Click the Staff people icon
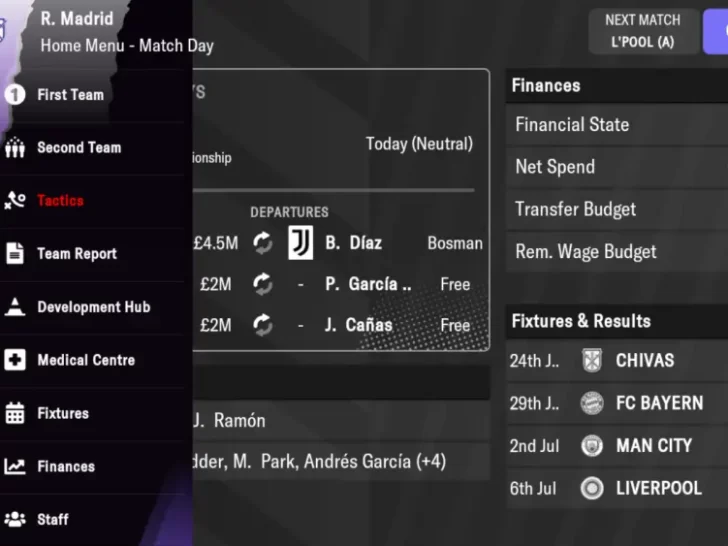This screenshot has width=728, height=546. click(15, 519)
